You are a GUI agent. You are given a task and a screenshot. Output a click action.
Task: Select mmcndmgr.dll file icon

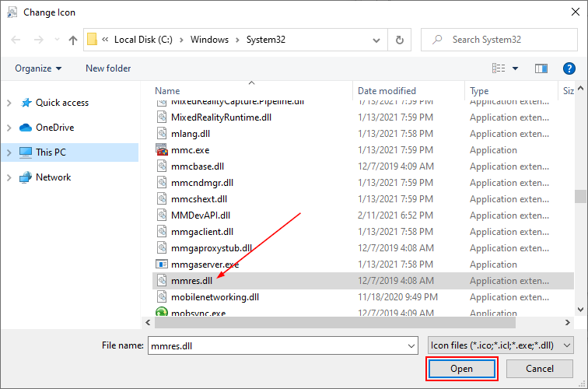point(162,183)
